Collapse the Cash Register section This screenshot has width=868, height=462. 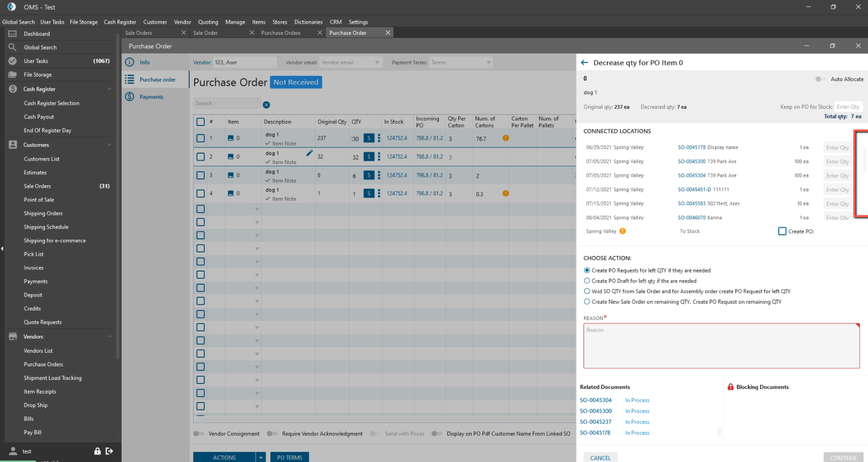pyautogui.click(x=109, y=89)
